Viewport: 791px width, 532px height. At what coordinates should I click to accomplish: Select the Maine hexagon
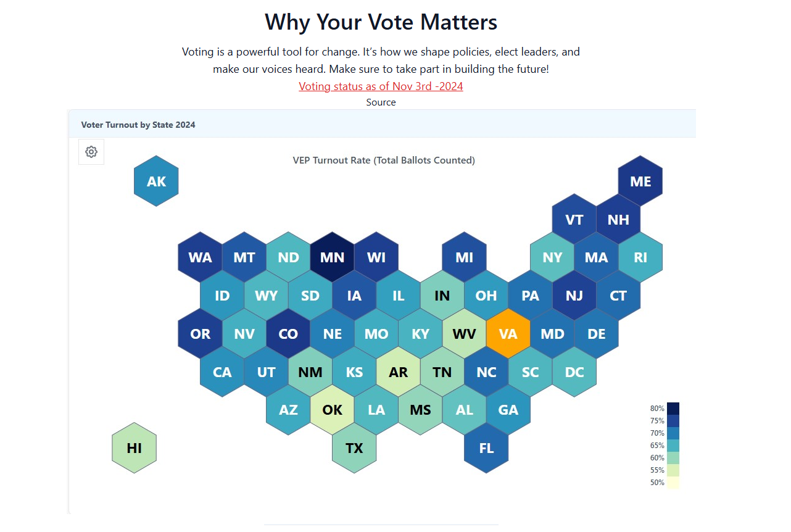[640, 181]
